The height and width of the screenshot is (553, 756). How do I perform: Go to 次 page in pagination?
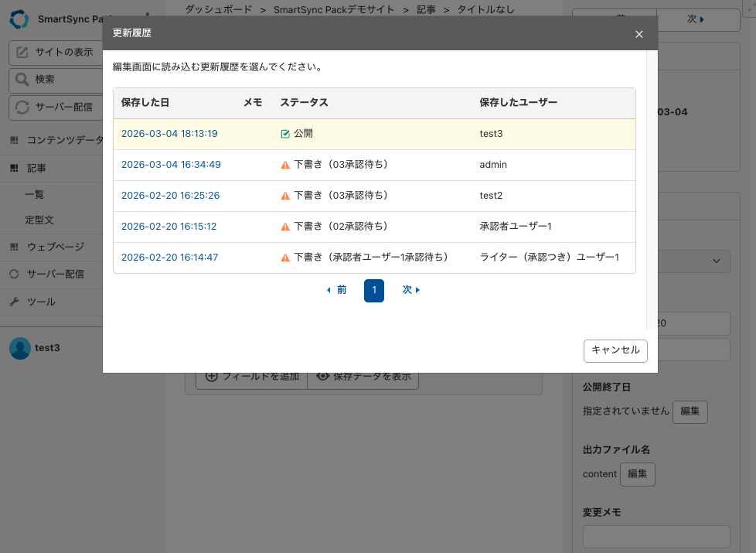tap(410, 290)
